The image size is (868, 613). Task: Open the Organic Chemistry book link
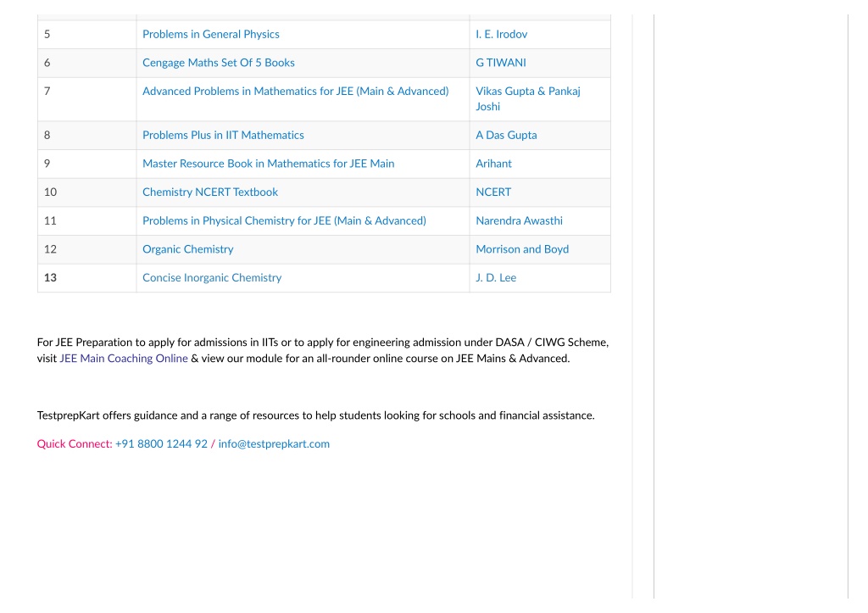[x=188, y=249]
